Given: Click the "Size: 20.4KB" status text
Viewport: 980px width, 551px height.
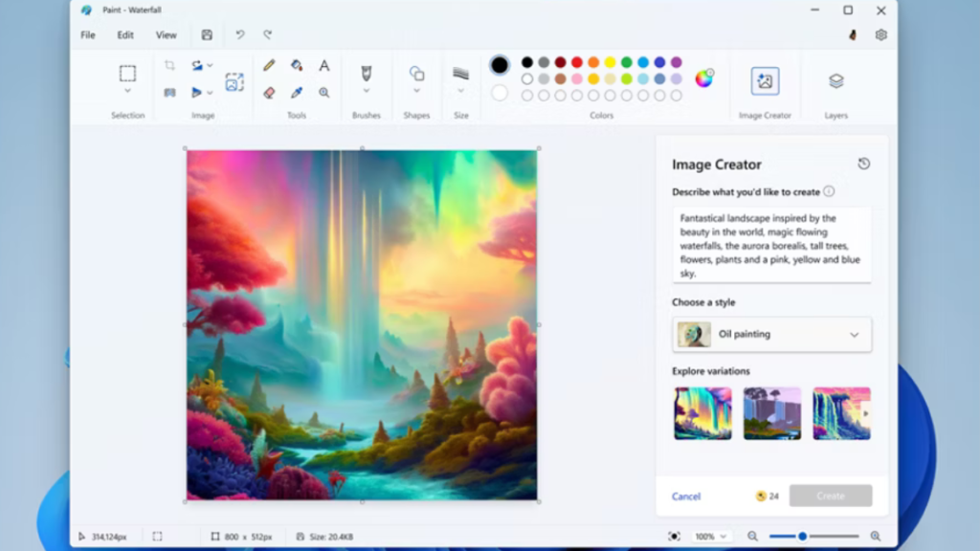Looking at the screenshot, I should coord(331,537).
